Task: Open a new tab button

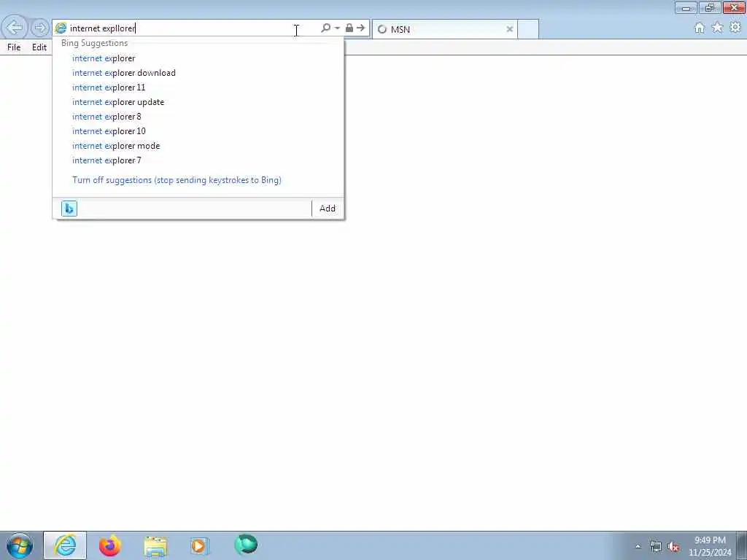Action: click(x=528, y=29)
